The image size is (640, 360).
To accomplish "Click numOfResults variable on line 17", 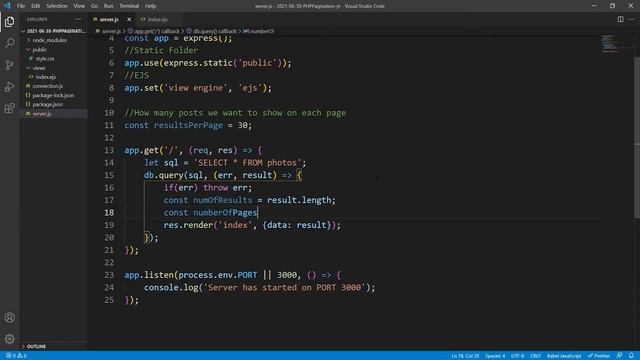I will tap(222, 200).
